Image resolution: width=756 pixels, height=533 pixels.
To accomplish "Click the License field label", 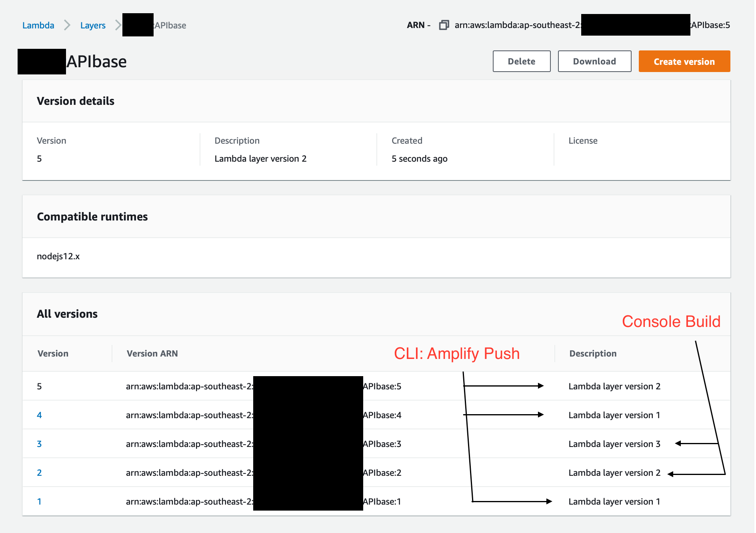I will pos(583,140).
